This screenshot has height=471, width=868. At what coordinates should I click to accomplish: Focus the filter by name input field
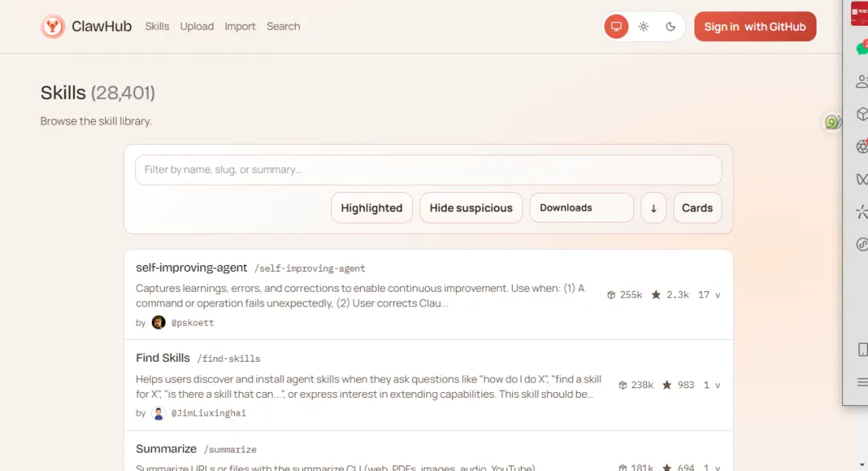pos(428,170)
